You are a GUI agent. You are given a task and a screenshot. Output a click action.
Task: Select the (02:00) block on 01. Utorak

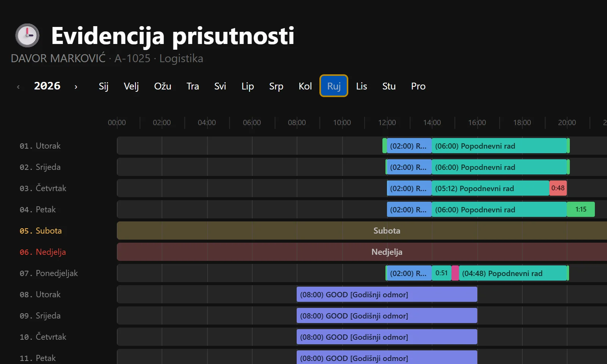coord(409,146)
